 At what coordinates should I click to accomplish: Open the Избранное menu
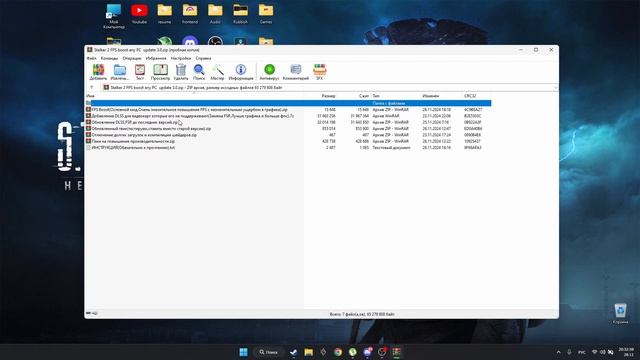156,58
